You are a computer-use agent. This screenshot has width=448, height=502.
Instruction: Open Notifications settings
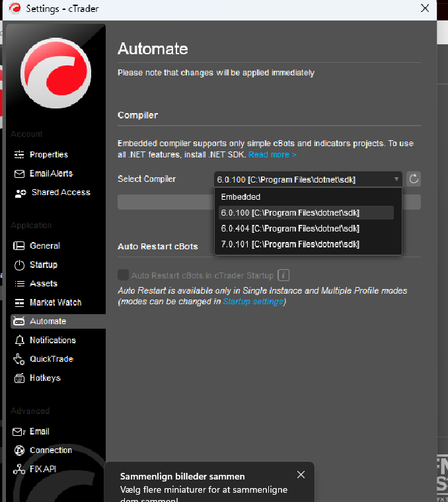tap(52, 341)
